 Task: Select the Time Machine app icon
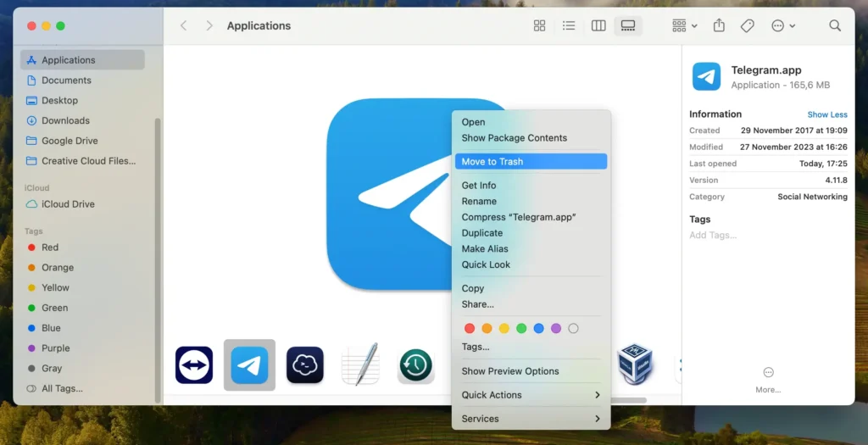click(415, 364)
